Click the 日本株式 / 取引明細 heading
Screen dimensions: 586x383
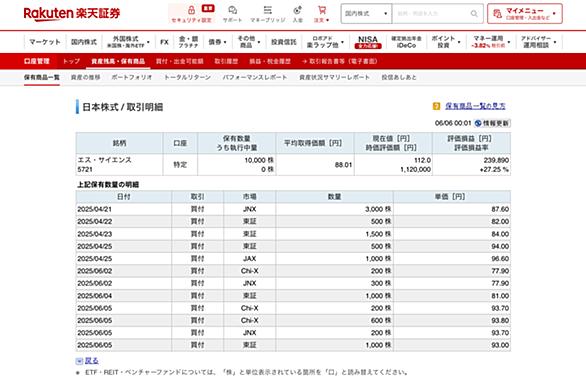point(123,107)
